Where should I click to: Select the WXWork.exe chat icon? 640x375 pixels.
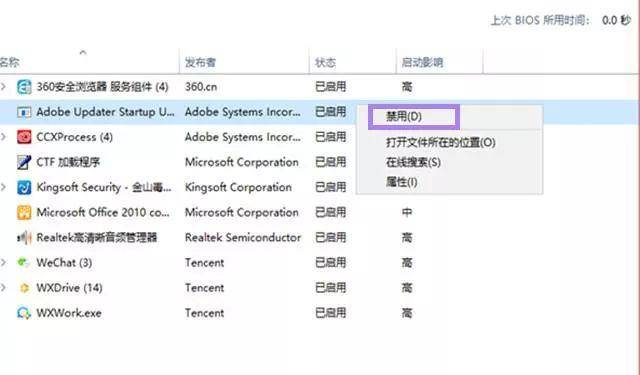coord(24,313)
